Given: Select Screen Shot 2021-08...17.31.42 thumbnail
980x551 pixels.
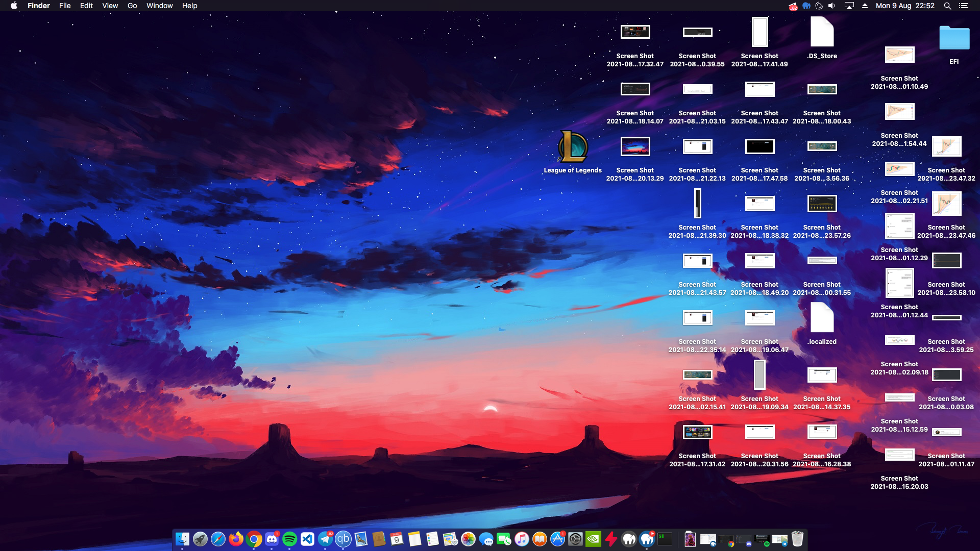Looking at the screenshot, I should (697, 432).
